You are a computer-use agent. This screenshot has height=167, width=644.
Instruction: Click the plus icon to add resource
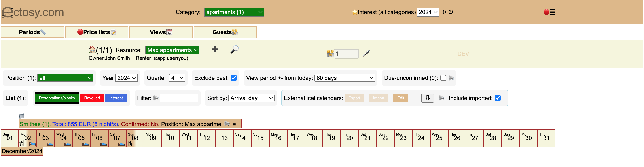tap(215, 49)
